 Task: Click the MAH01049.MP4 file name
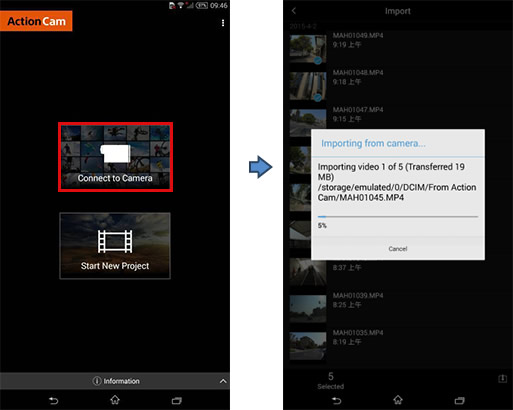tap(358, 35)
